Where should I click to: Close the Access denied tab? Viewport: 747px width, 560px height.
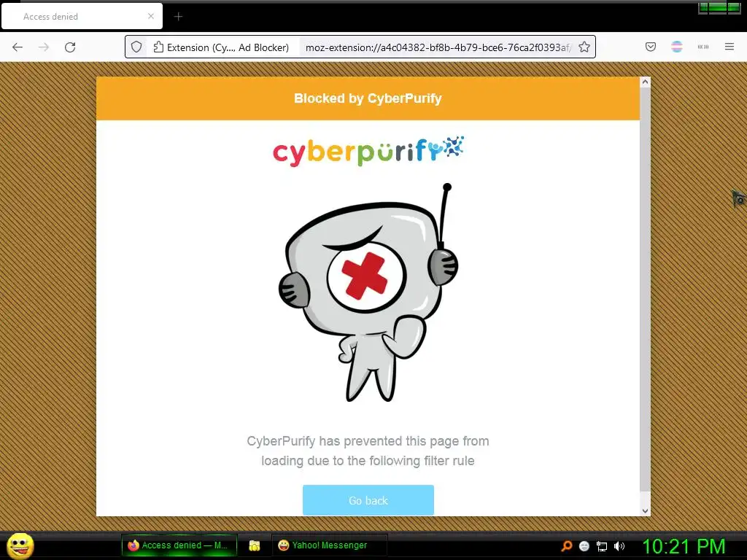point(151,16)
